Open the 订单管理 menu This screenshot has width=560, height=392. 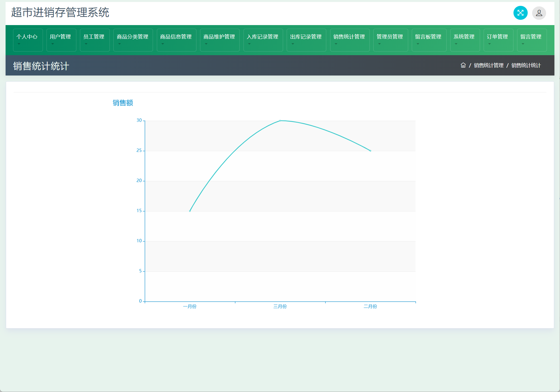pyautogui.click(x=497, y=37)
